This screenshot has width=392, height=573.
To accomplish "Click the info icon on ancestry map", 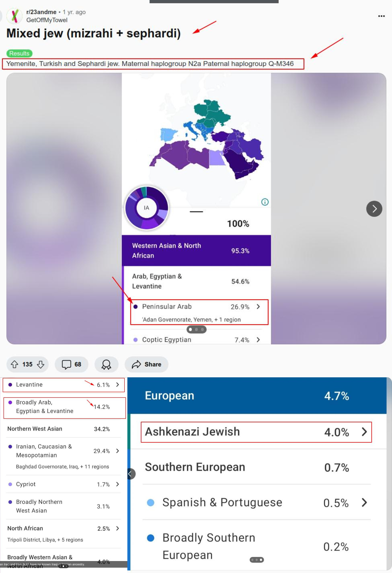I will pos(265,202).
